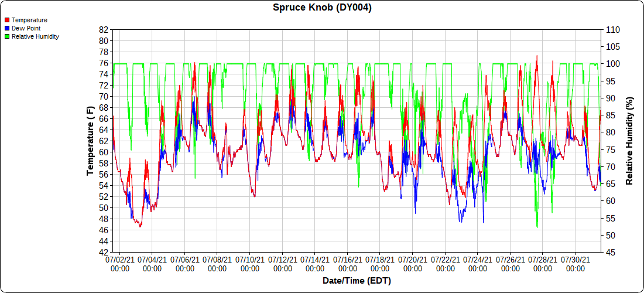Click the red Temperature legend swatch
The image size is (644, 293).
7,20
